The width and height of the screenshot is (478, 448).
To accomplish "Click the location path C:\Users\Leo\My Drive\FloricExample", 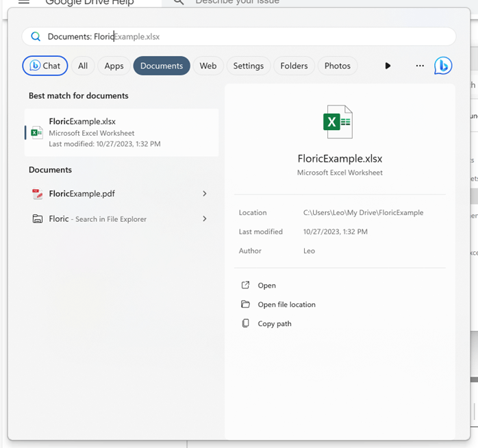I will (x=363, y=212).
